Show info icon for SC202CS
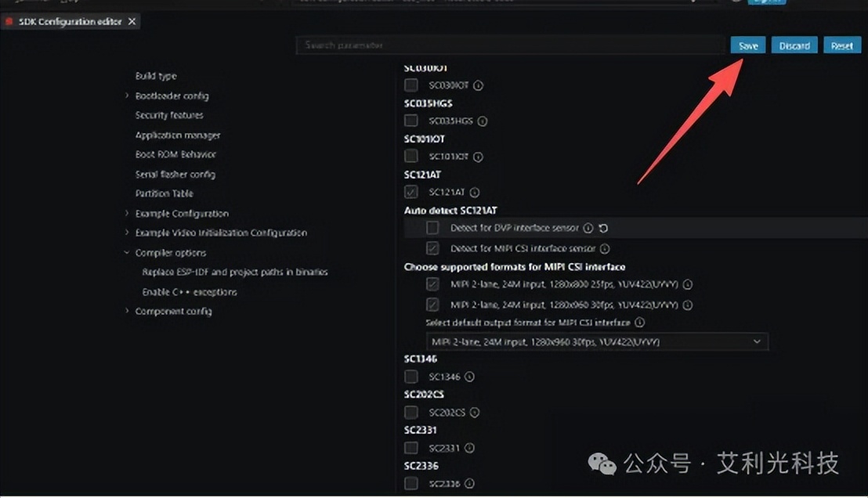The width and height of the screenshot is (868, 498). 475,412
